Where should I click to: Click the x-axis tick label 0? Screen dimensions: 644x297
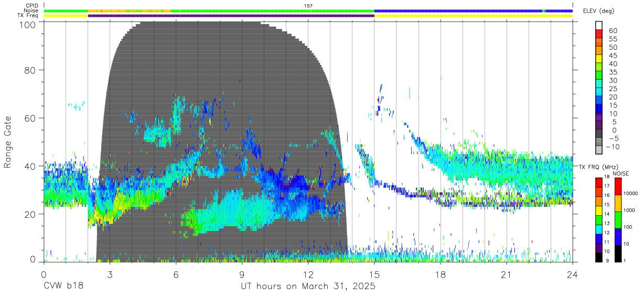(43, 274)
